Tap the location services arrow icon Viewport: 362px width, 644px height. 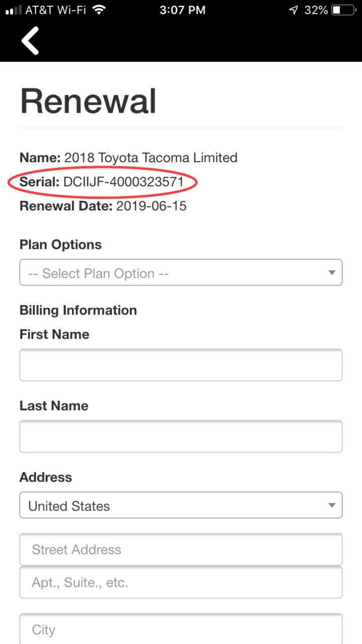coord(294,10)
